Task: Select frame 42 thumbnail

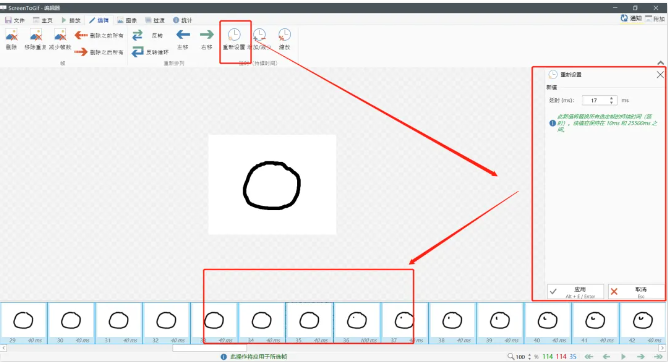Action: pos(643,323)
